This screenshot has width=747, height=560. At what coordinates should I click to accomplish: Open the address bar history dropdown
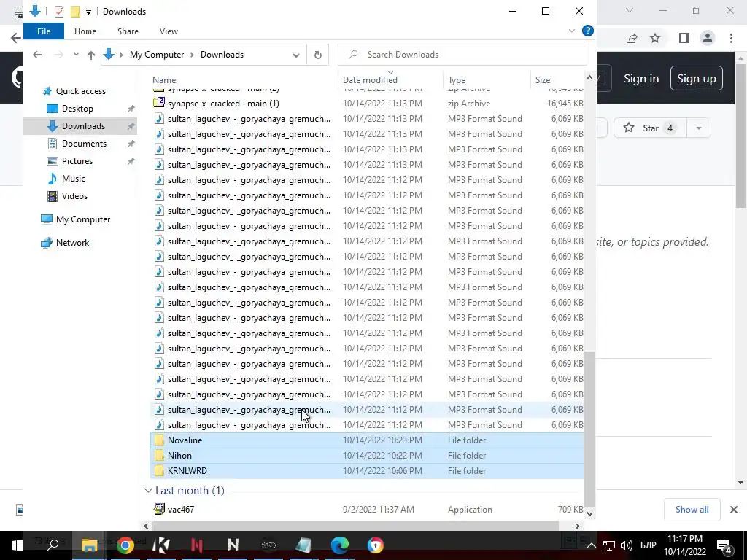coord(296,55)
